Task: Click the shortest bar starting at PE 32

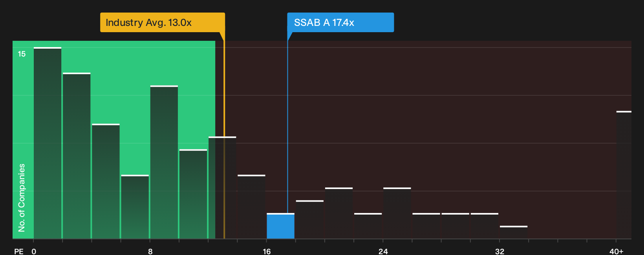Action: (514, 232)
